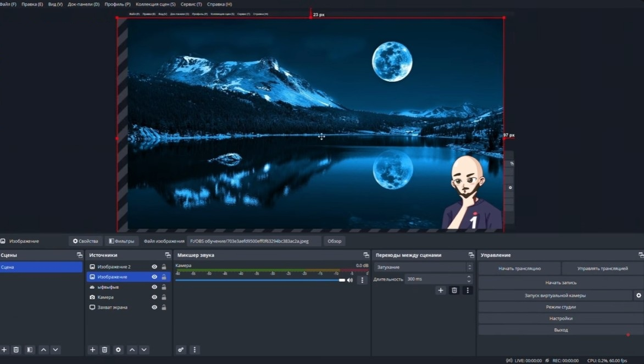Add a new scene with plus icon

[4, 350]
